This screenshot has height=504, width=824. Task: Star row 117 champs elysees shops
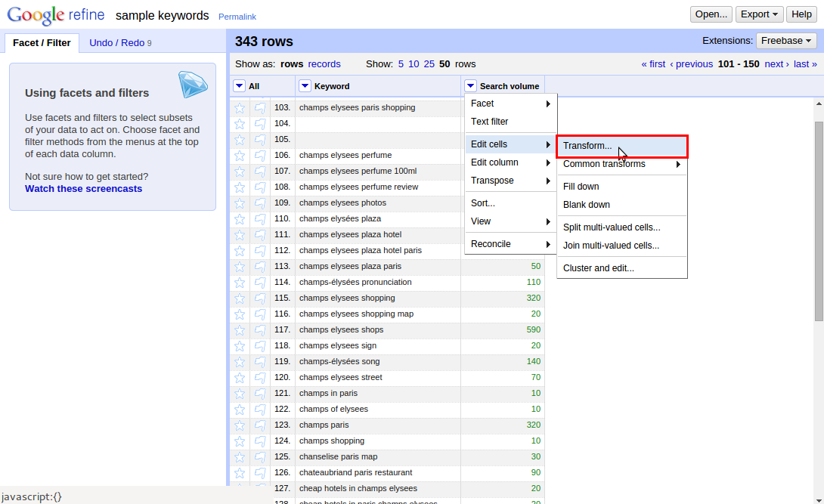coord(240,330)
